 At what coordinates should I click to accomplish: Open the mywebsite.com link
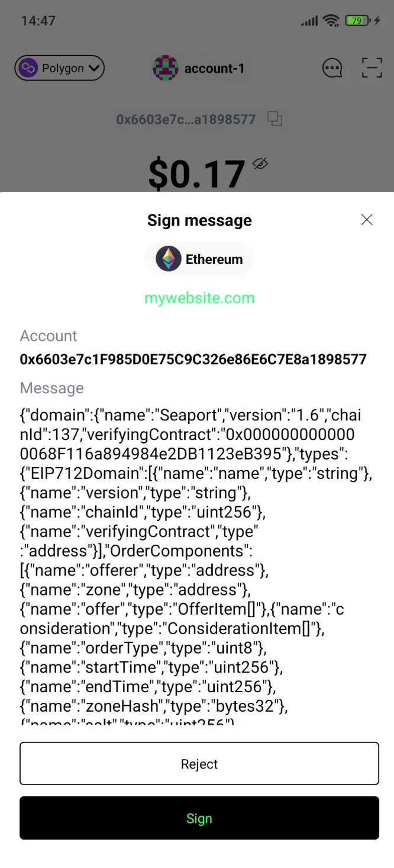[199, 298]
